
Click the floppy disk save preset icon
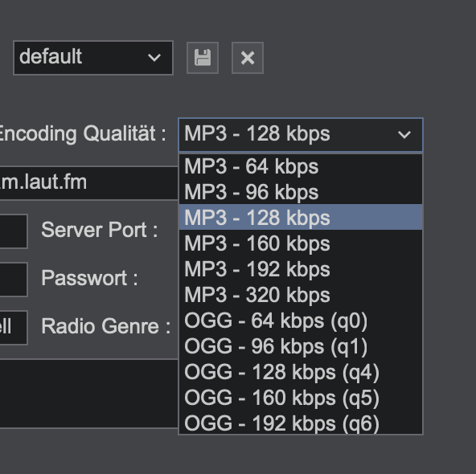click(203, 58)
